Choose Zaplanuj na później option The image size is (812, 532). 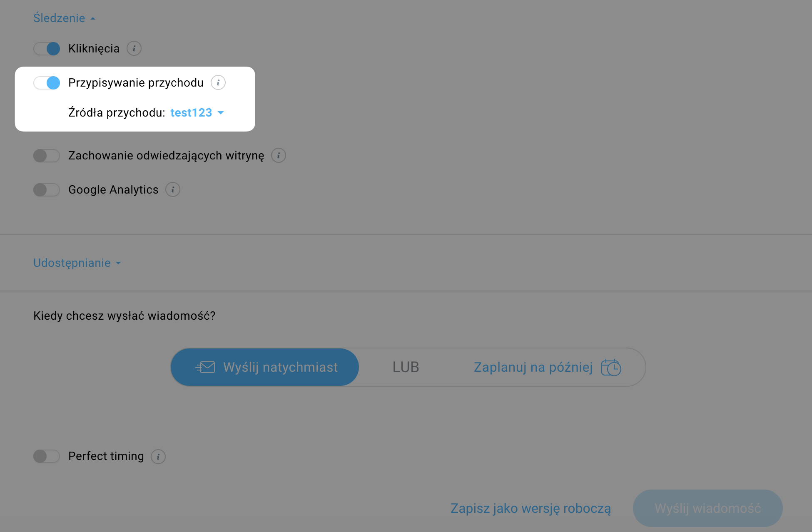click(533, 368)
